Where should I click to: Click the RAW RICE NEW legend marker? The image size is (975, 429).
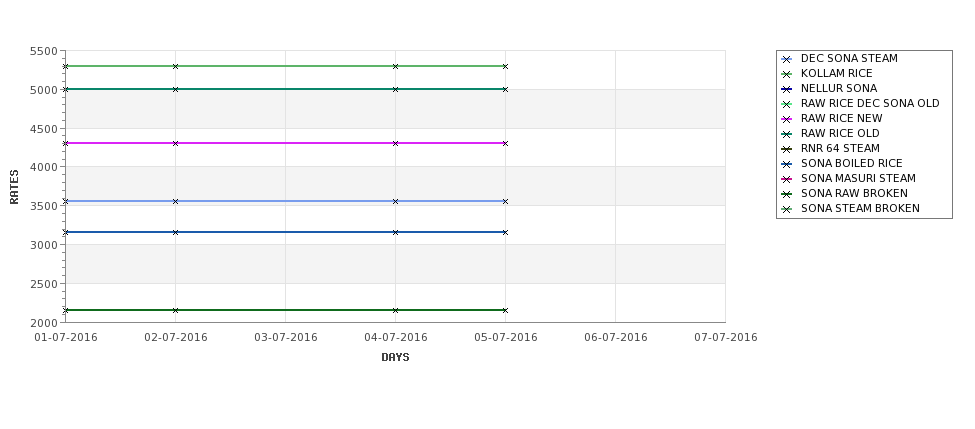(787, 119)
